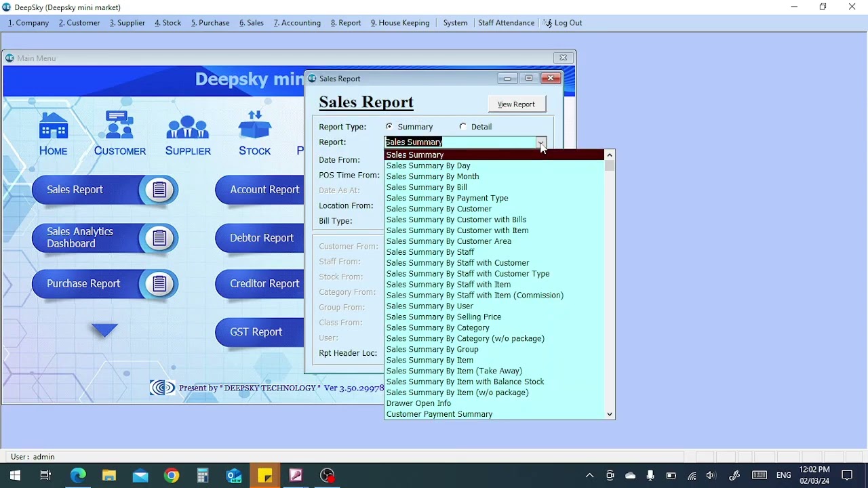
Task: Select Drawer Open Info in the list
Action: pyautogui.click(x=494, y=404)
